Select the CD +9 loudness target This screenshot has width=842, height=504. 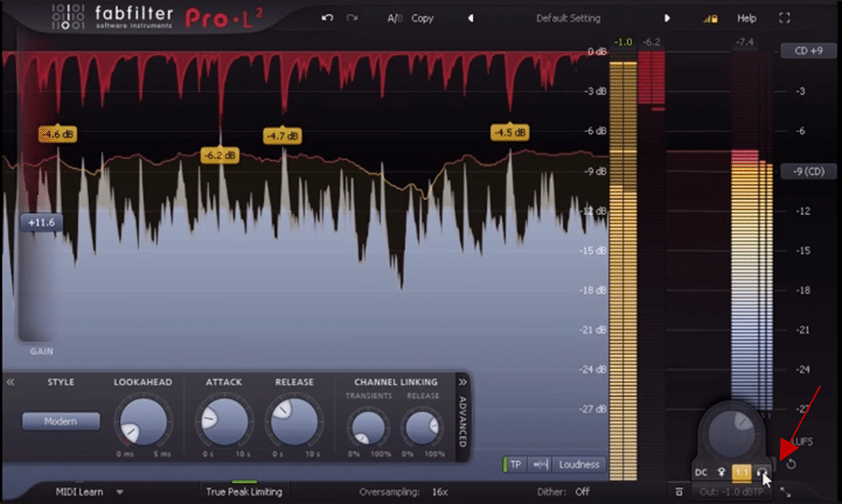809,51
